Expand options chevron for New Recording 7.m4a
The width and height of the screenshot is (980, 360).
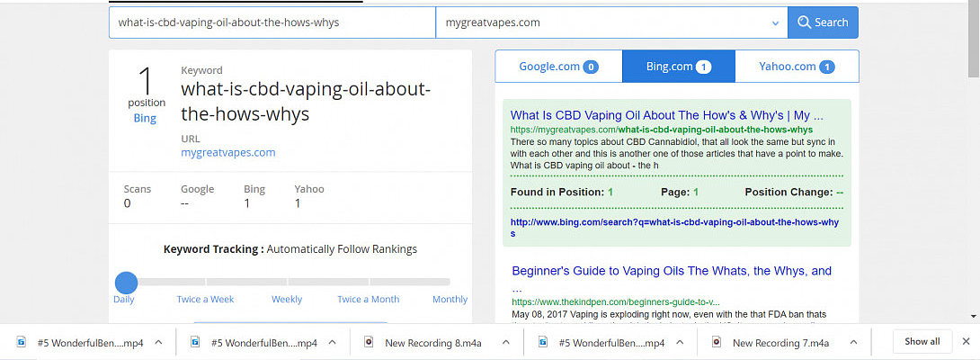854,342
